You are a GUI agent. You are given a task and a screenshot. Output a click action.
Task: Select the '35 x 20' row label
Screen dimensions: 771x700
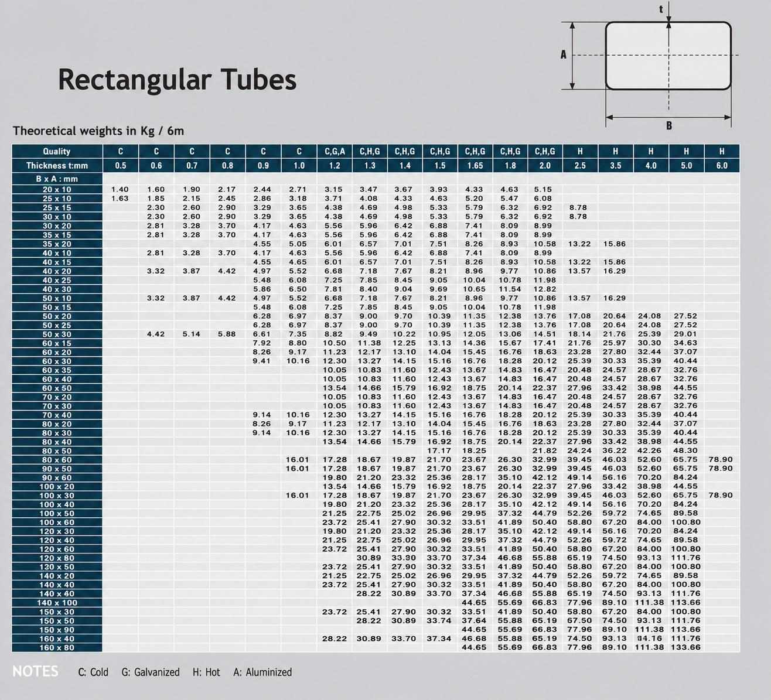(x=57, y=244)
